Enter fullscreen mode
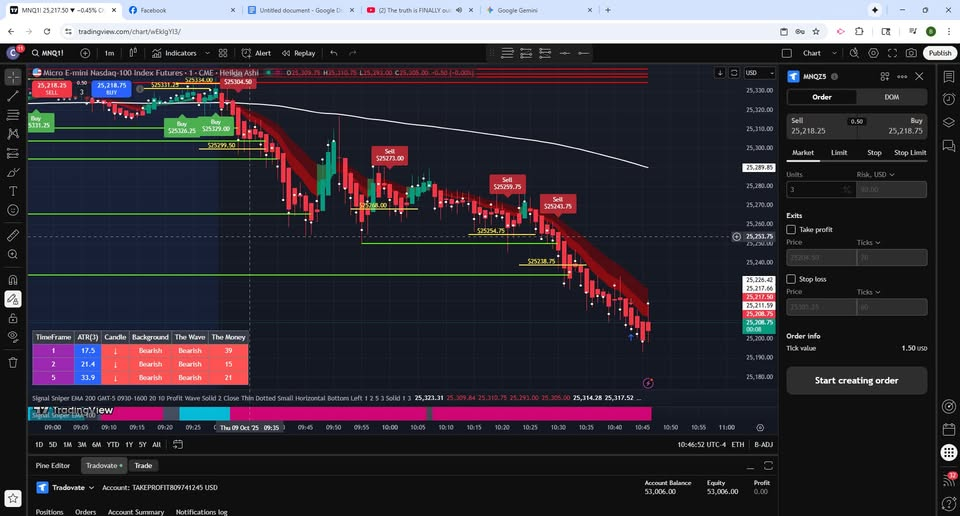Screen dimensions: 960x516 pyautogui.click(x=892, y=53)
